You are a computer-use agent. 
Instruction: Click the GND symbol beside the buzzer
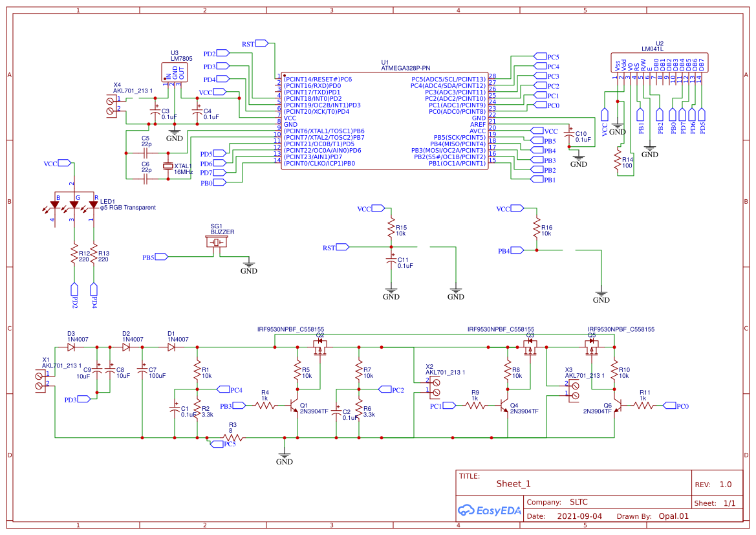(x=249, y=267)
